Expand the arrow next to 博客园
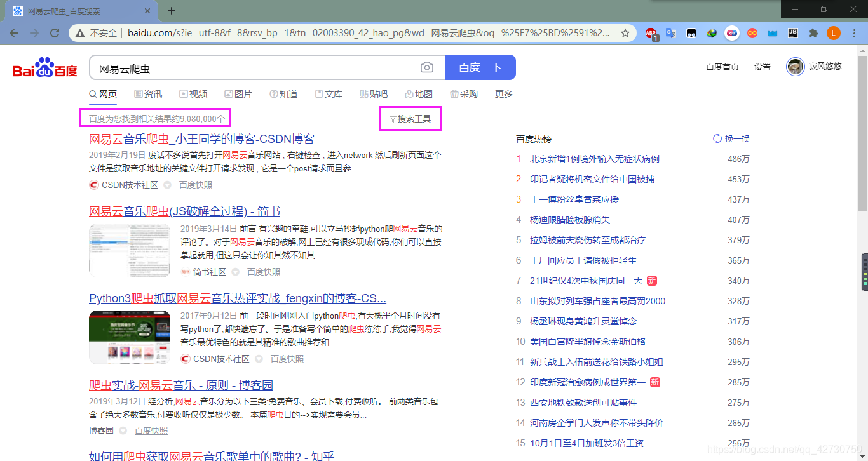Screen dimensions: 868x461 pyautogui.click(x=123, y=431)
